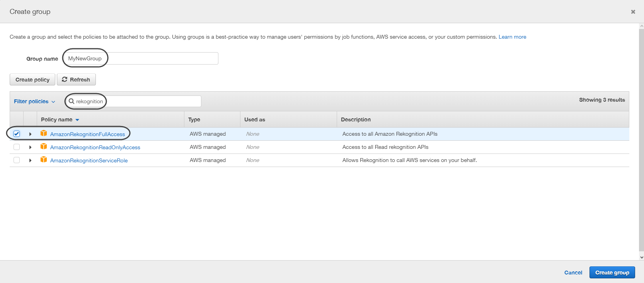The height and width of the screenshot is (283, 644).
Task: Click the magnifier icon in policy search
Action: [x=72, y=101]
